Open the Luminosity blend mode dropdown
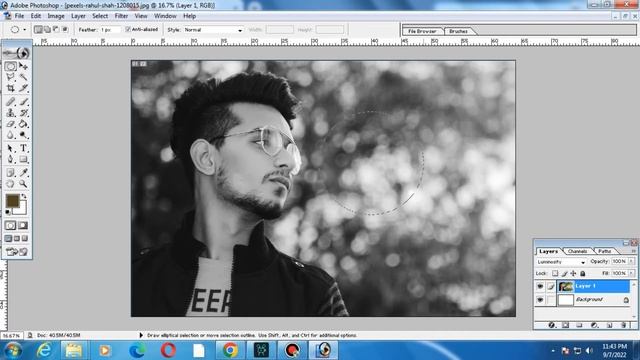Viewport: 640px width, 360px height. (x=561, y=262)
